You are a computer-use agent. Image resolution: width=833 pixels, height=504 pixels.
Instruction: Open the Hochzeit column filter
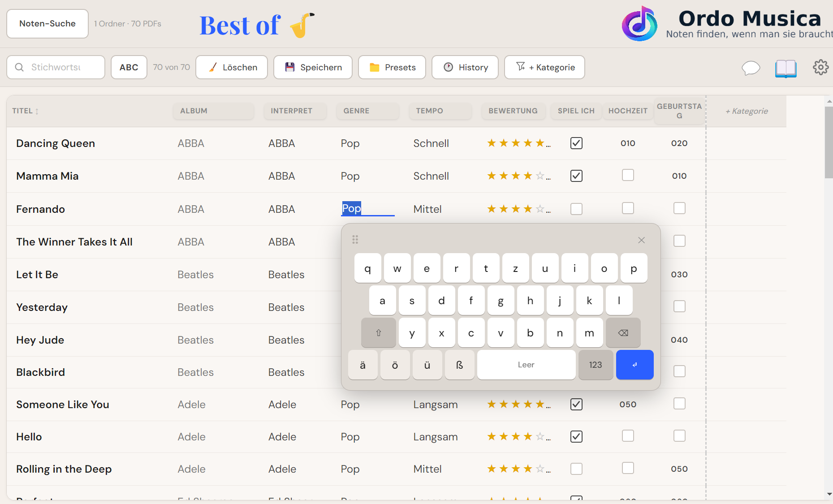628,111
